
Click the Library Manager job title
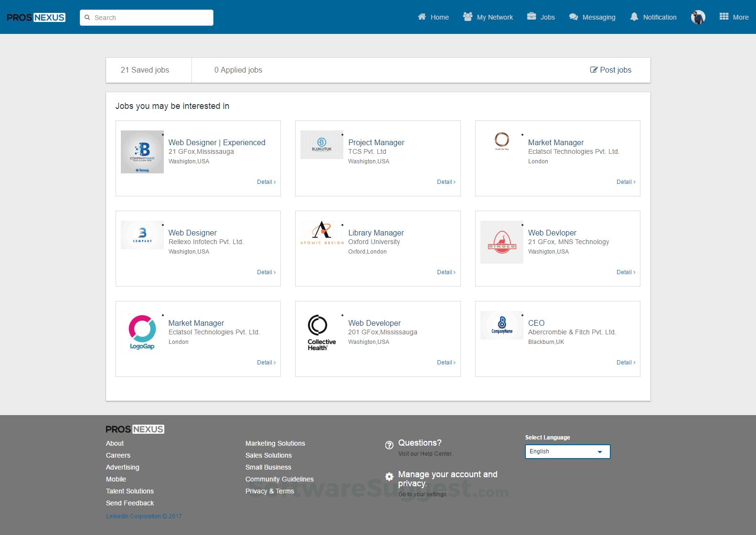tap(376, 233)
